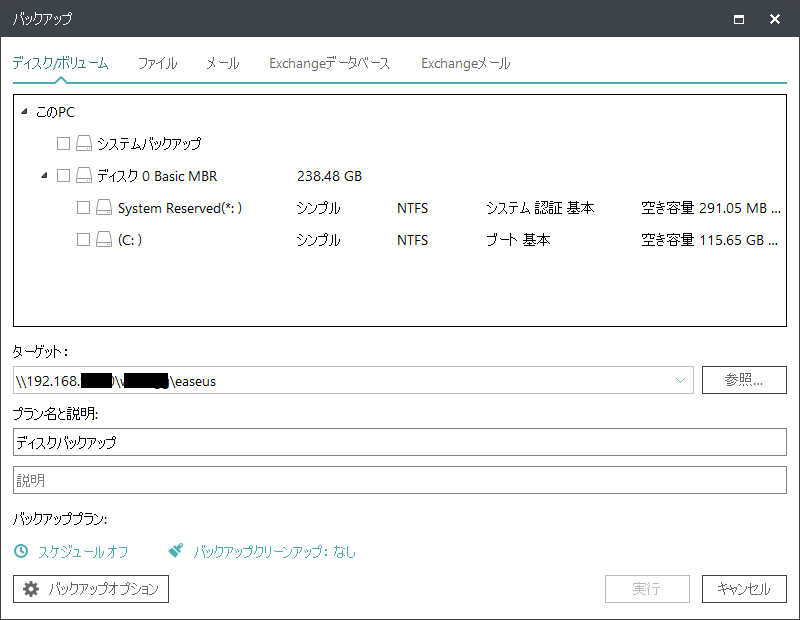This screenshot has width=800, height=620.
Task: Open the ターゲット path dropdown arrow
Action: (x=680, y=380)
